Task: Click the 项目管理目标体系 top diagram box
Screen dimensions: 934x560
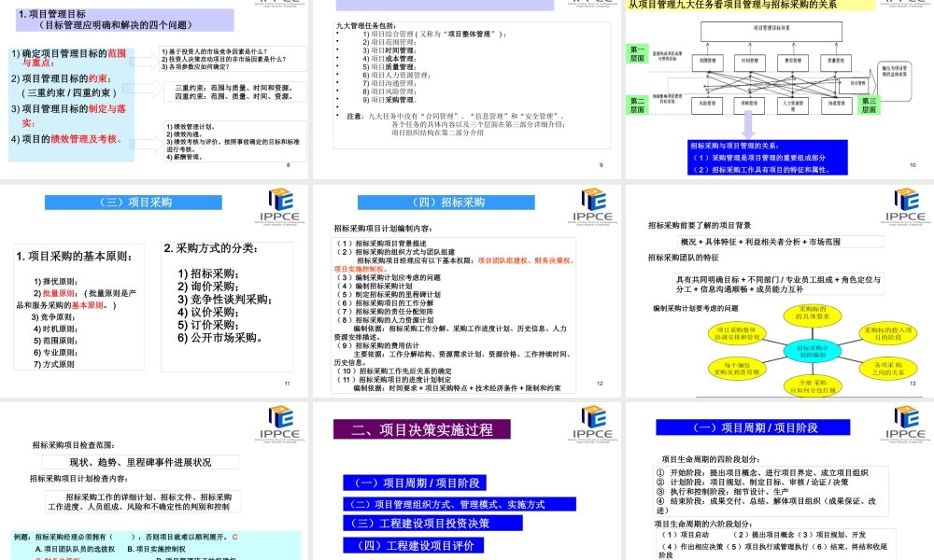Action: [x=771, y=31]
